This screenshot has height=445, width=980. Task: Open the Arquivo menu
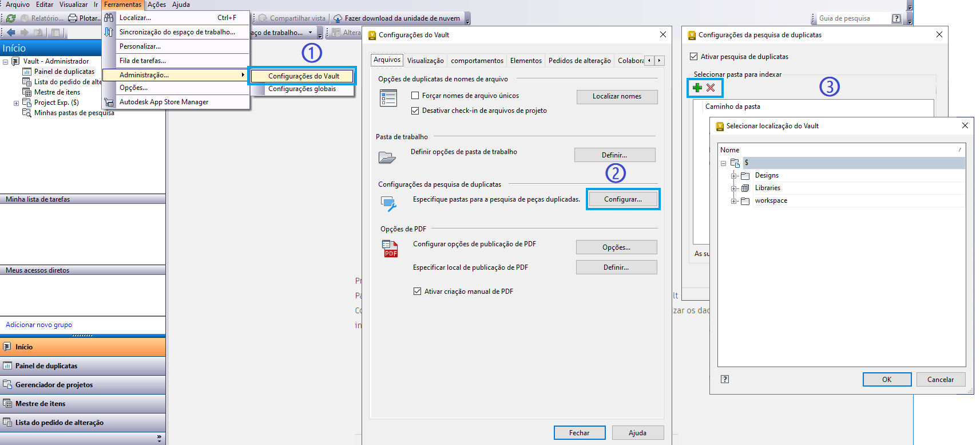coord(18,5)
